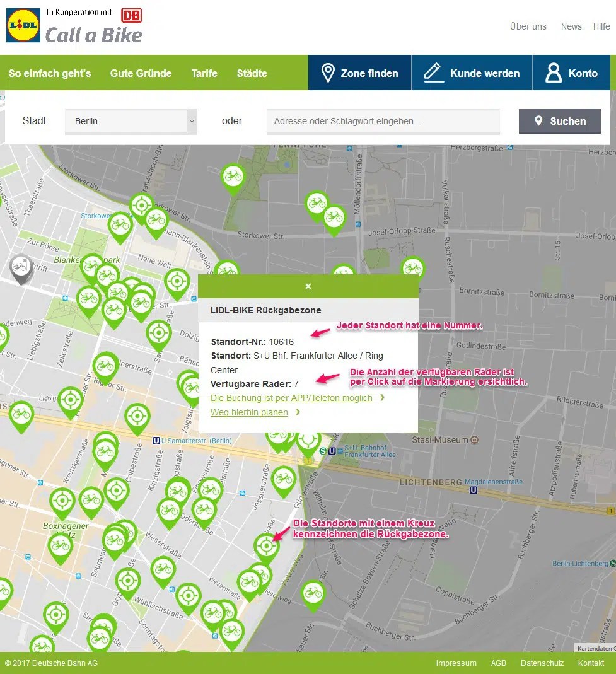The width and height of the screenshot is (616, 674).
Task: Select bike marker left of Buchberger Str. label
Action: point(313,595)
